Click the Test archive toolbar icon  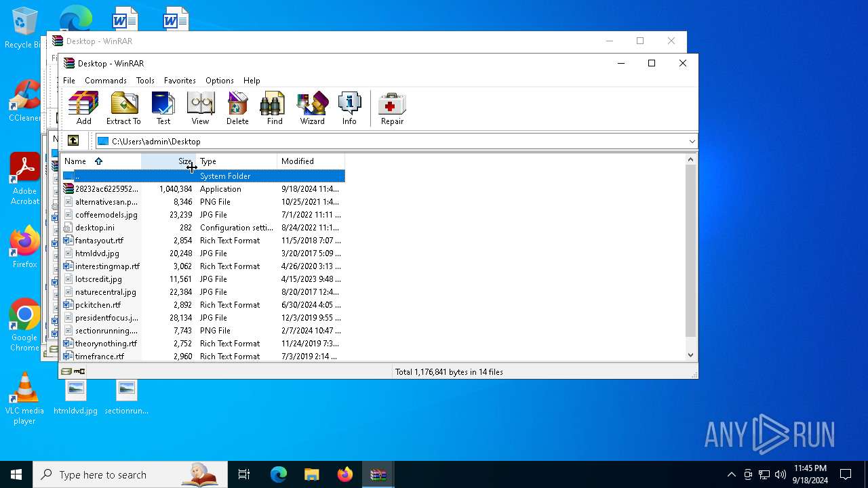[x=163, y=108]
